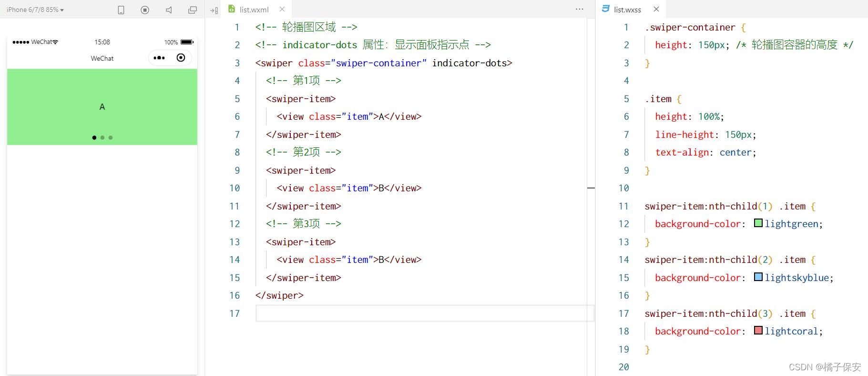Click the view tag containing A on line 6
Screen dimensions: 868x376
pyautogui.click(x=349, y=116)
